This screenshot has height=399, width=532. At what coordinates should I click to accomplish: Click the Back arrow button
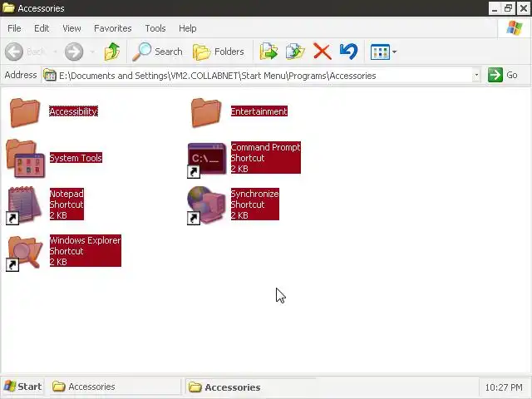click(14, 52)
